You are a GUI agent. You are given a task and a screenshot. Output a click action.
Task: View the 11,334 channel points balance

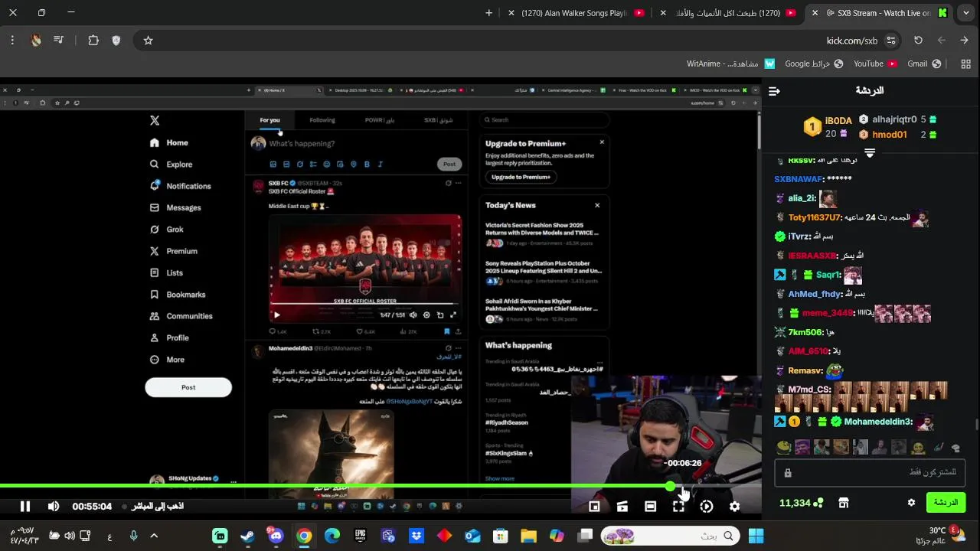pos(801,503)
